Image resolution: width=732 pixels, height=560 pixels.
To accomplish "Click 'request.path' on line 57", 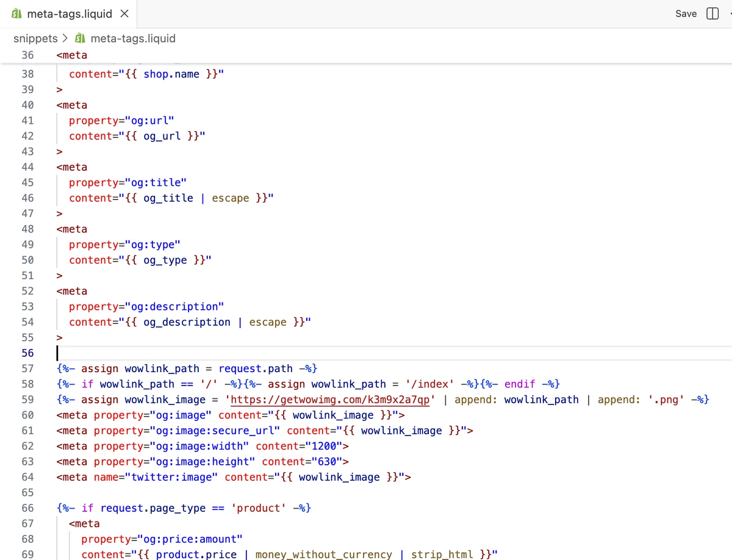I will (256, 368).
